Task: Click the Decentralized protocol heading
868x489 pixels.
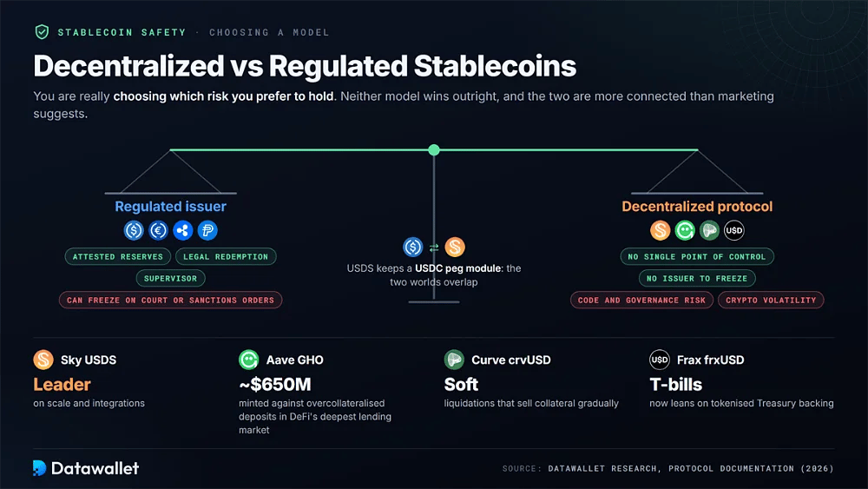Action: pos(697,207)
